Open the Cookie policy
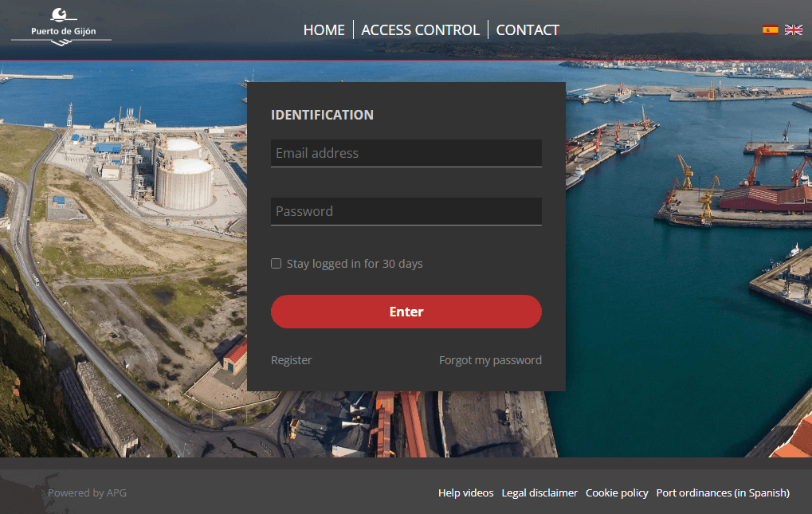Image resolution: width=812 pixels, height=514 pixels. point(616,492)
